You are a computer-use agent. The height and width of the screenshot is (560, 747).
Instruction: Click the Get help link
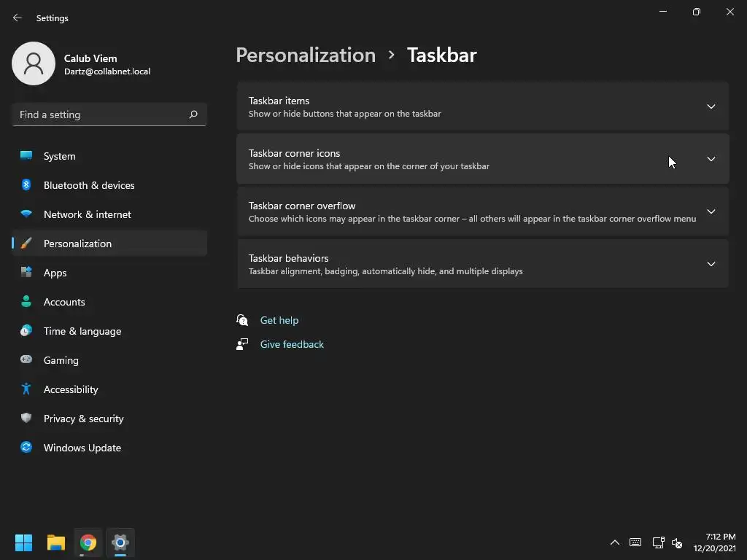pos(279,320)
